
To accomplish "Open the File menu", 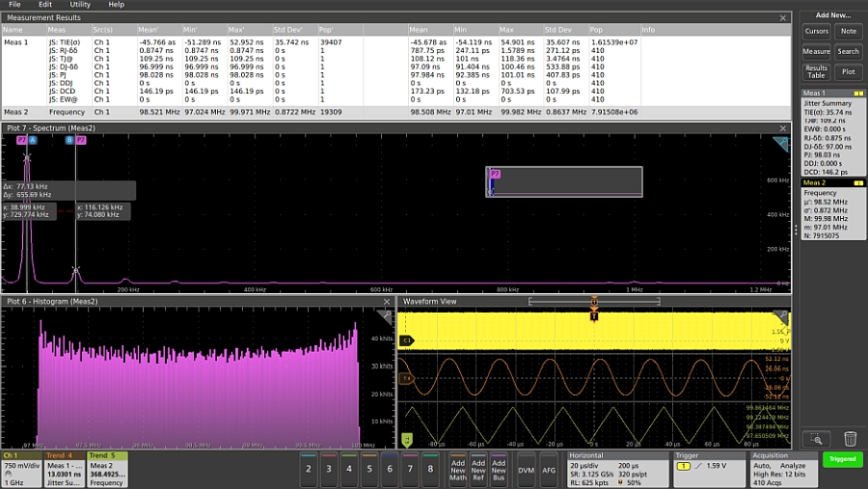I will [x=14, y=5].
